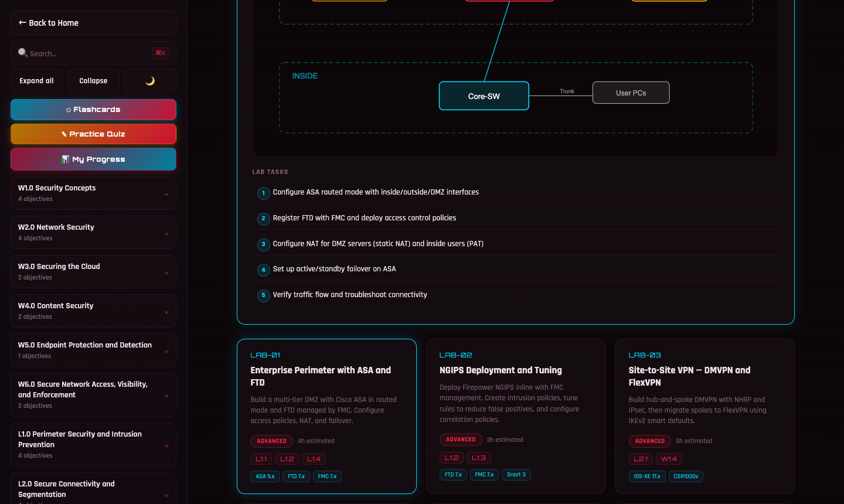
Task: Focus the search input field
Action: pyautogui.click(x=88, y=53)
